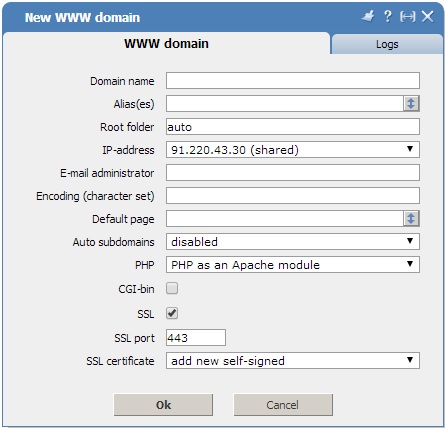Expand the Auto subdomains dropdown
The image size is (445, 428).
[x=293, y=242]
